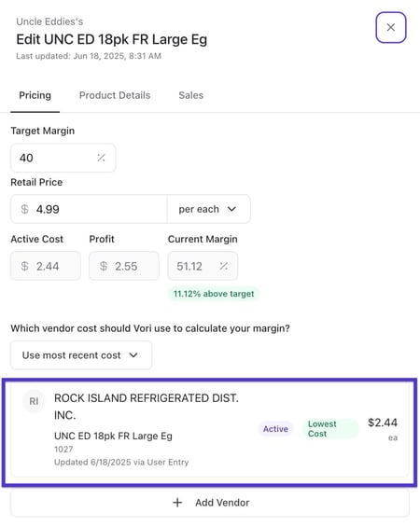This screenshot has height=527, width=420.
Task: Click the dollar sign in Retail Price
Action: (x=24, y=209)
